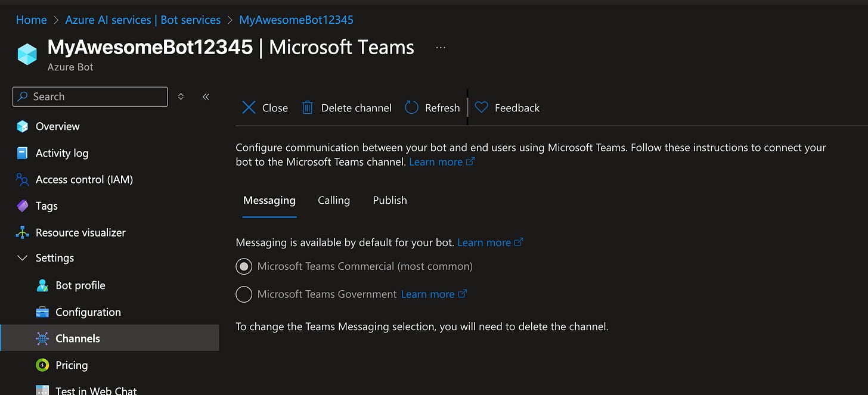868x395 pixels.
Task: Click the 'Azure Bot' subtitle text
Action: point(70,67)
